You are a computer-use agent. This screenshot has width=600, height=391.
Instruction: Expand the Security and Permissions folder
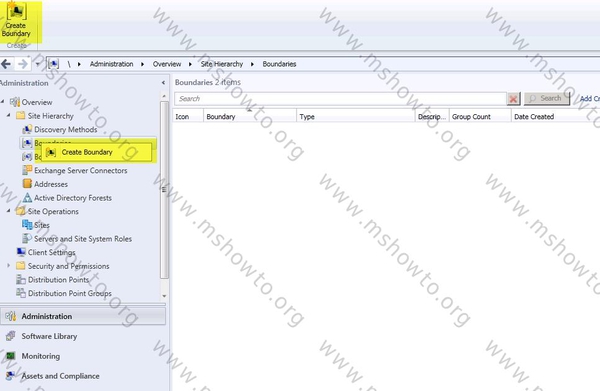(x=9, y=265)
